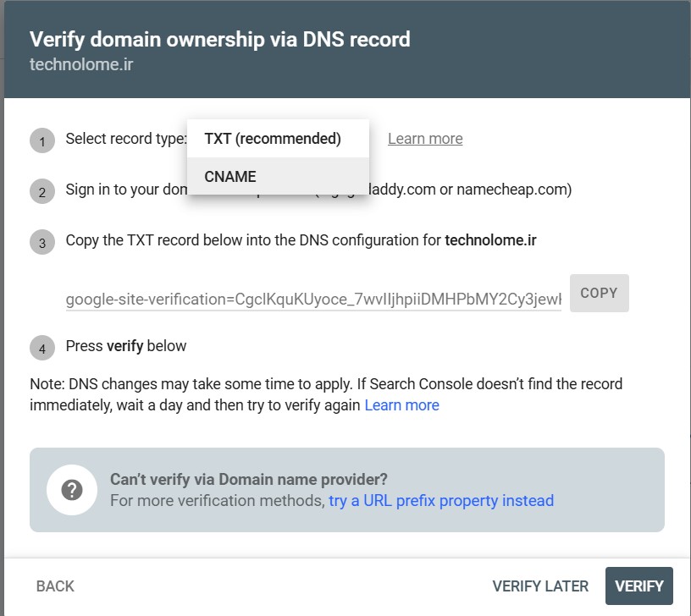Click the step 2 number circle
691x616 pixels.
click(x=42, y=191)
